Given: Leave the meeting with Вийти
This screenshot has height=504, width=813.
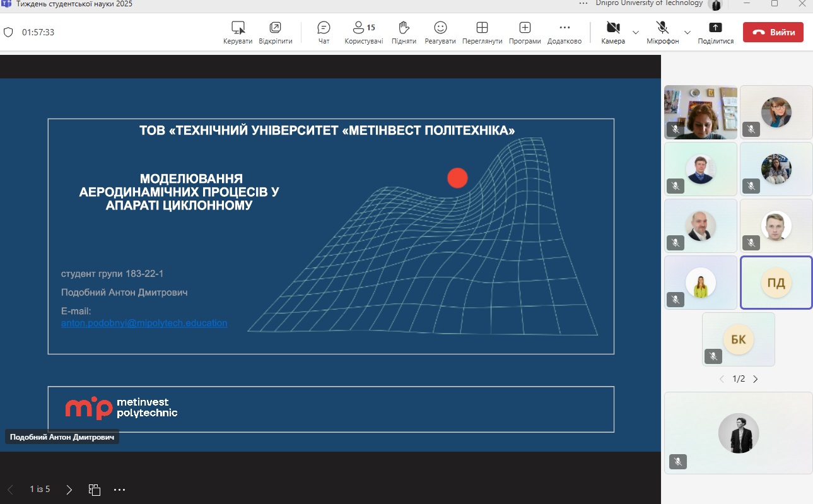Looking at the screenshot, I should (x=773, y=32).
